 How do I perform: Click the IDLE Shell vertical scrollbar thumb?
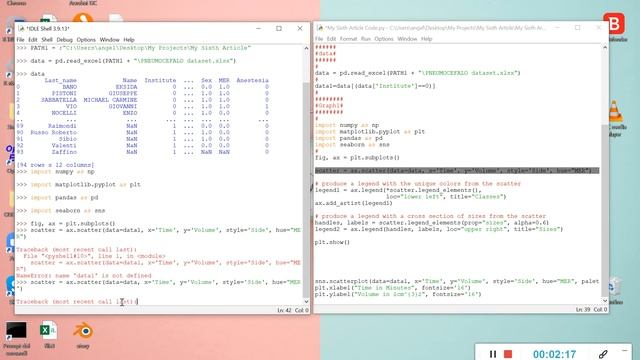point(306,190)
